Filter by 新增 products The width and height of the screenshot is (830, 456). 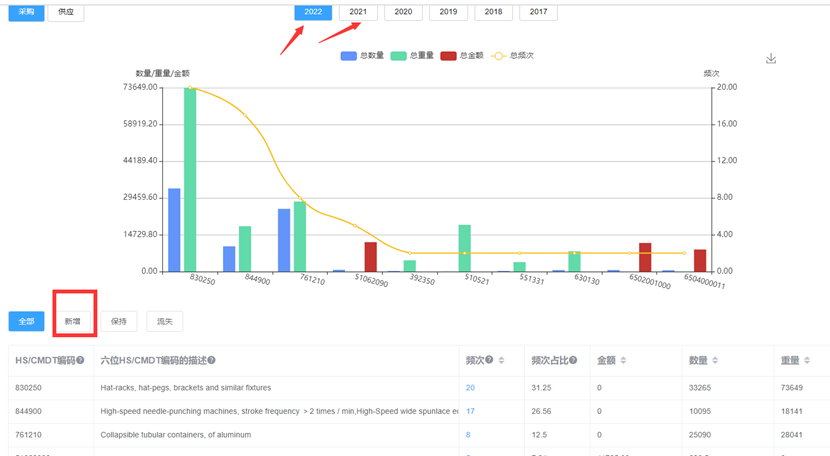coord(73,321)
